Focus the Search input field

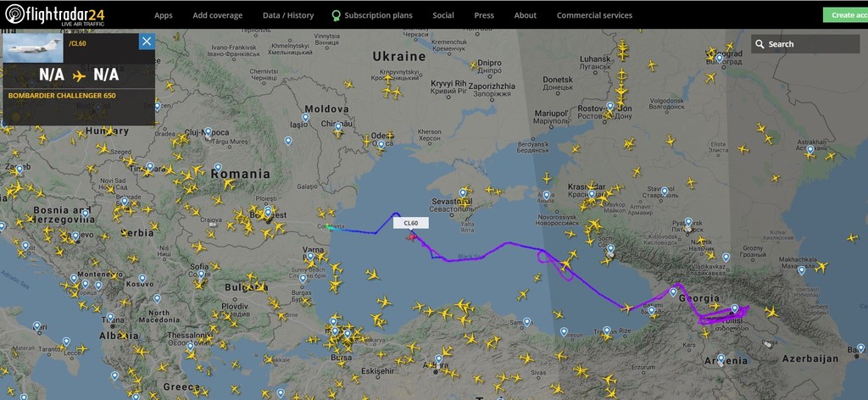805,44
